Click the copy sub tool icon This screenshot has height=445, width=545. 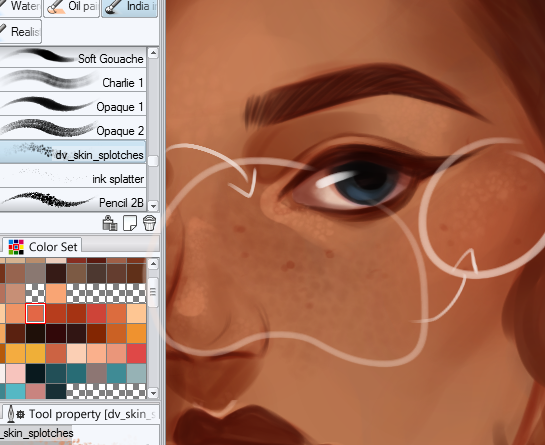(110, 223)
